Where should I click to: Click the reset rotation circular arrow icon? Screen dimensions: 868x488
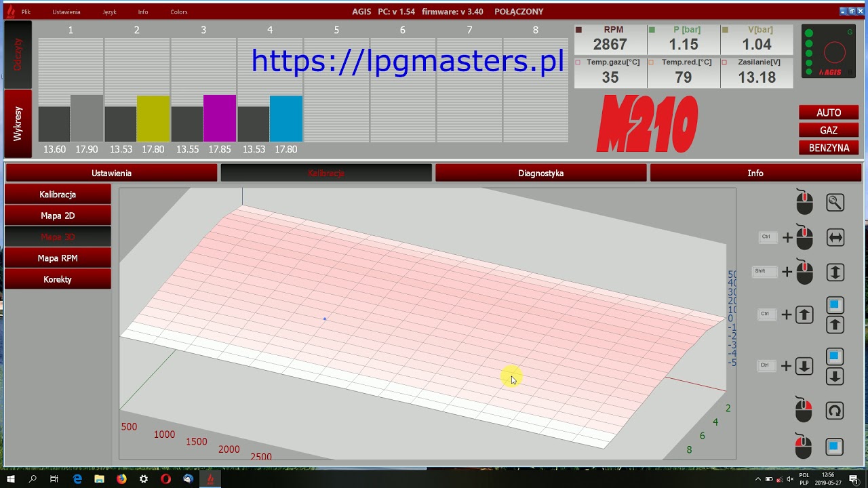tap(835, 411)
